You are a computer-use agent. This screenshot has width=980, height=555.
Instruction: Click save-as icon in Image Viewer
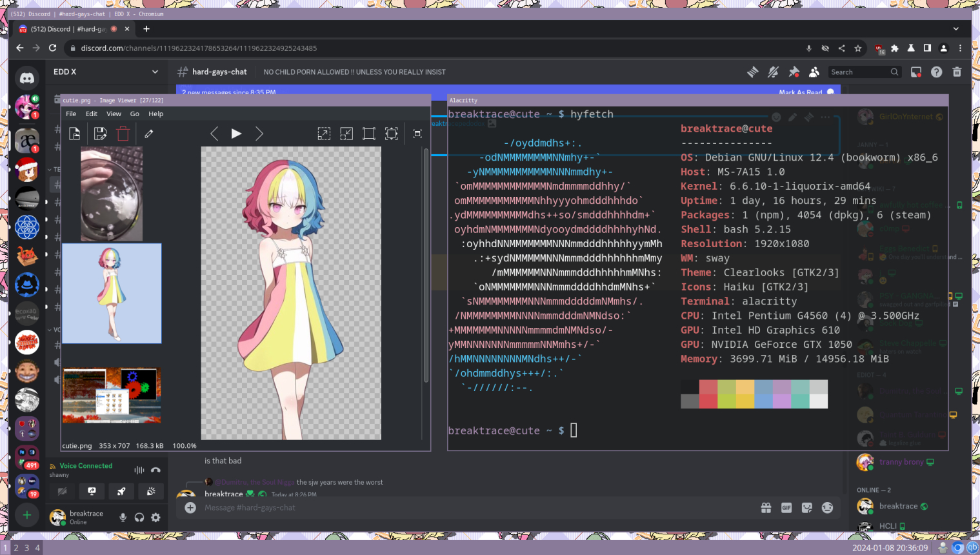[100, 134]
